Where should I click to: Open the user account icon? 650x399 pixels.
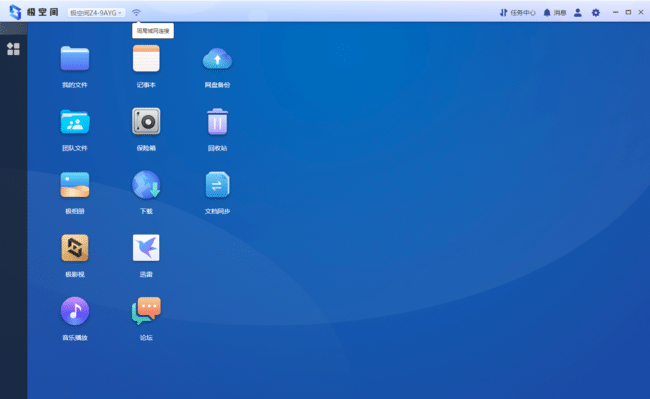(x=577, y=12)
